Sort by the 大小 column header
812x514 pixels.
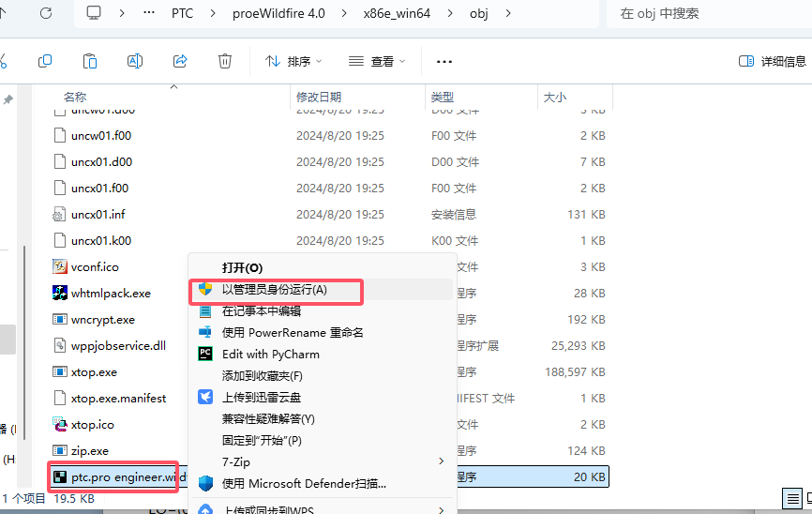555,97
